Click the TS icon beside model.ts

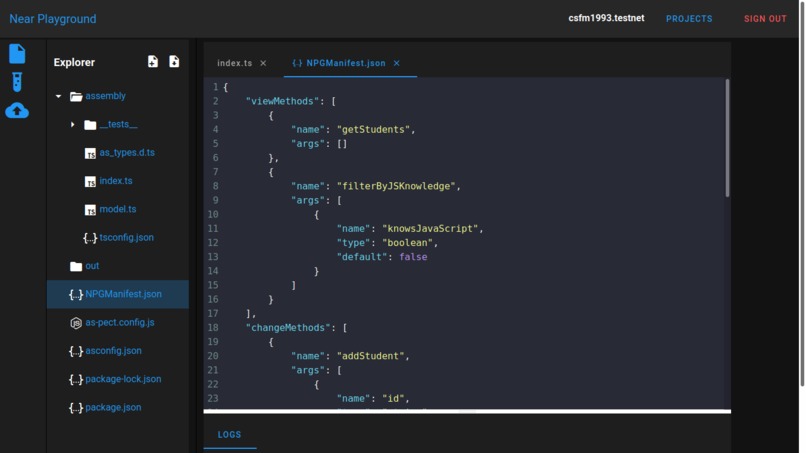90,210
